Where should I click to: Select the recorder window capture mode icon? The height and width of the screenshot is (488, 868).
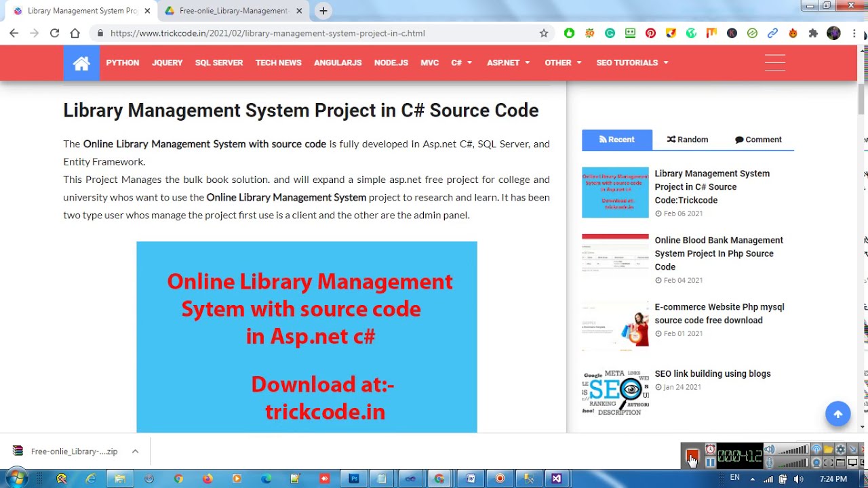coord(840,462)
